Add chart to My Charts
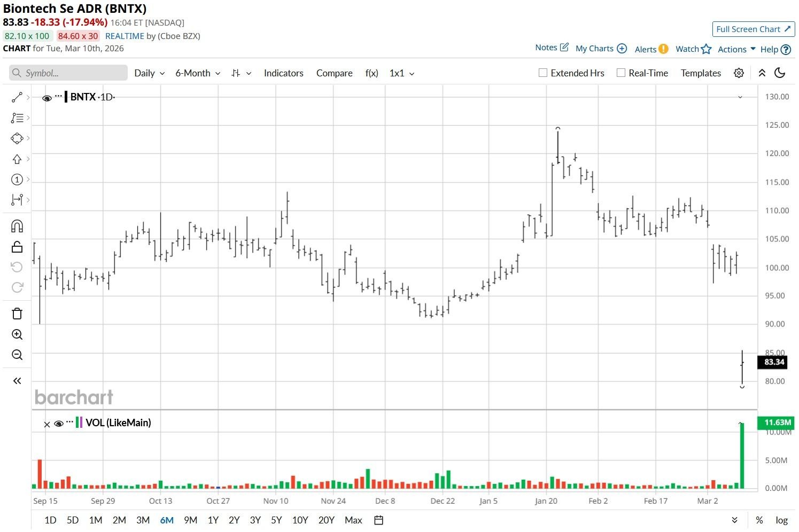This screenshot has width=799, height=532. 601,49
